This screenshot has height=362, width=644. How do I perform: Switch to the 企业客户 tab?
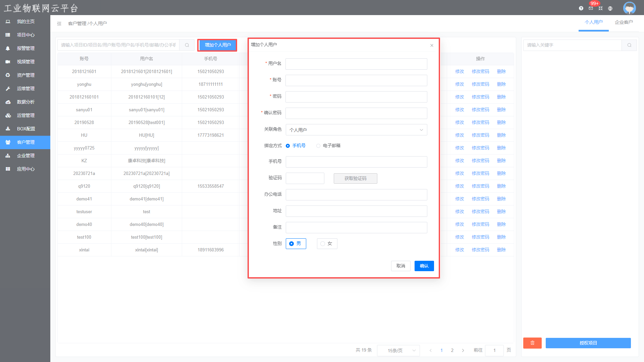coord(624,22)
